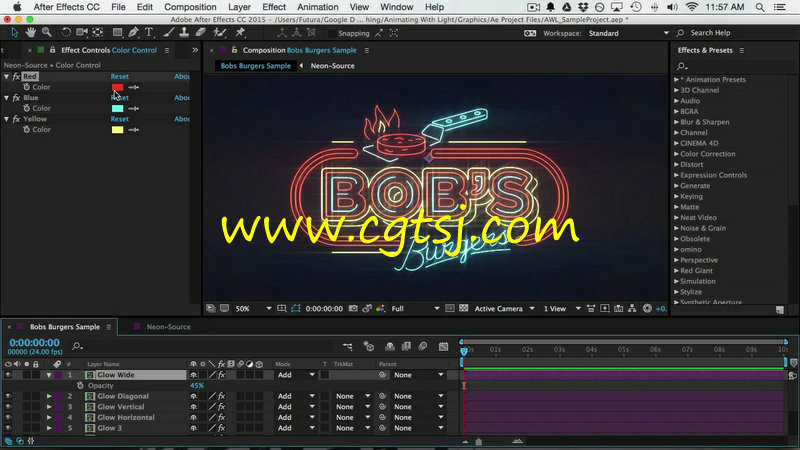This screenshot has width=800, height=450.
Task: Select the Clone Stamp tool
Action: [184, 33]
